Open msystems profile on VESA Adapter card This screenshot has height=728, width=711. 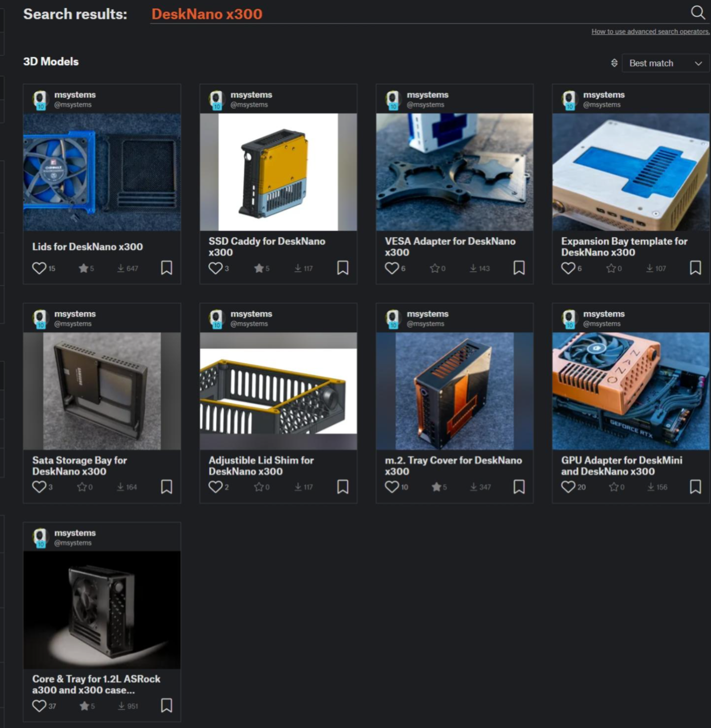tap(427, 94)
